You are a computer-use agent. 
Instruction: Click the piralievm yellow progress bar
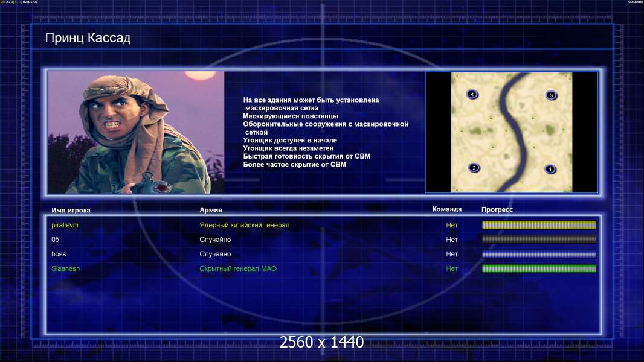pos(539,224)
